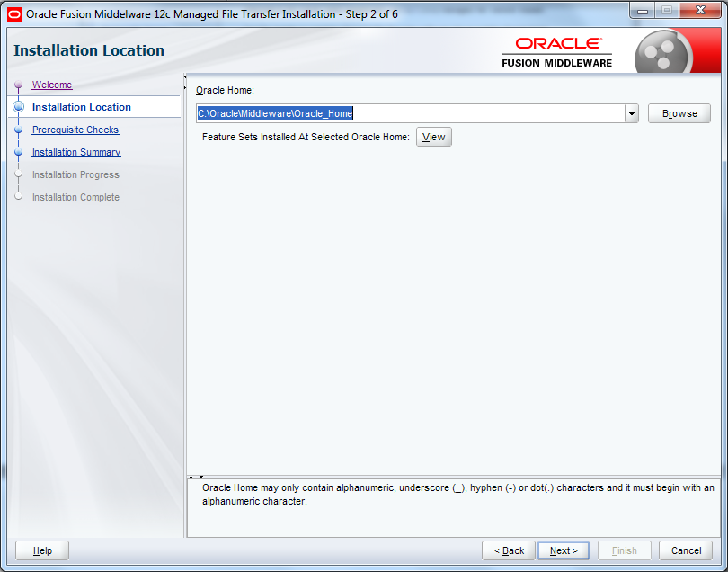Open the Oracle Home path dropdown
Screen dimensions: 728x572
coord(632,113)
